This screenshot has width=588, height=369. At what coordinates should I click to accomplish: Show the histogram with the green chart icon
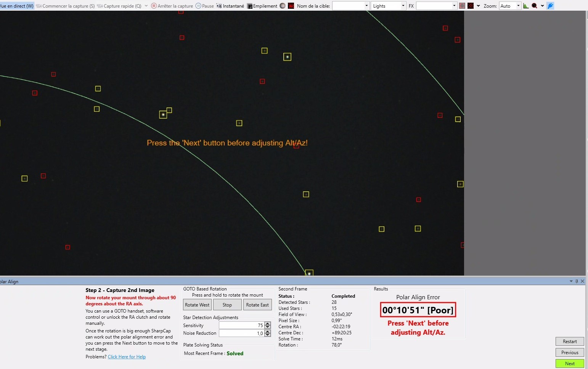pyautogui.click(x=526, y=6)
